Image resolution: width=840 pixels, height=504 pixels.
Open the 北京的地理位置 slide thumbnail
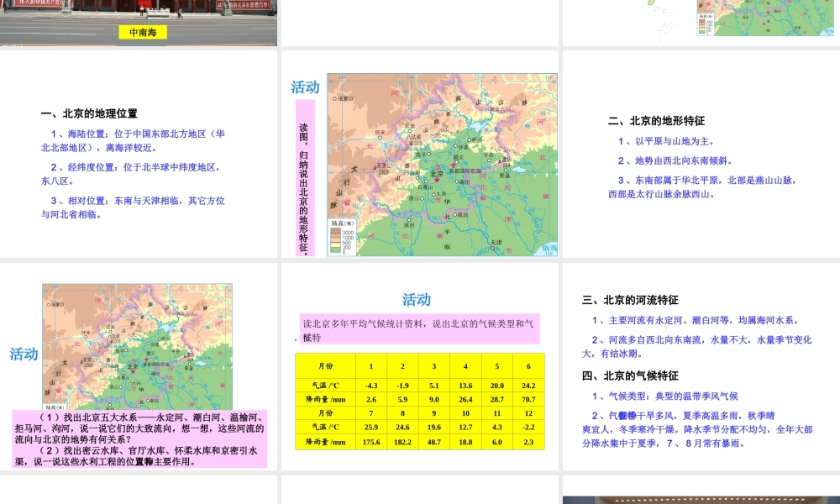[x=139, y=154]
